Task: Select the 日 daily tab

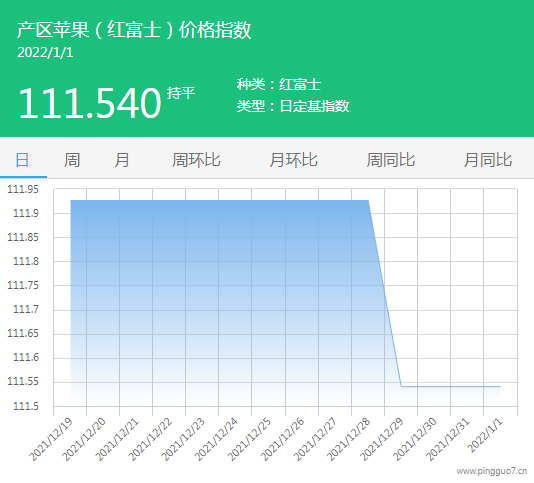Action: point(22,160)
